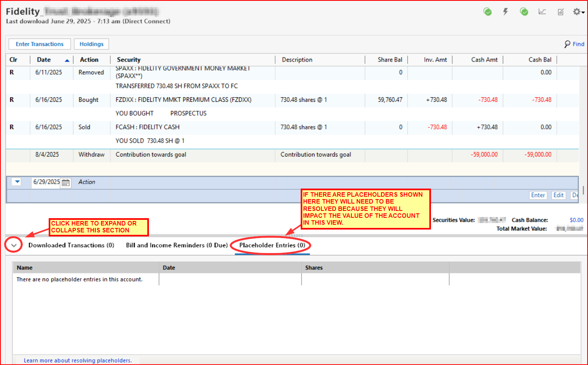Image resolution: width=588 pixels, height=365 pixels.
Task: Click the $0.00 Cash Balance link
Action: pos(576,220)
